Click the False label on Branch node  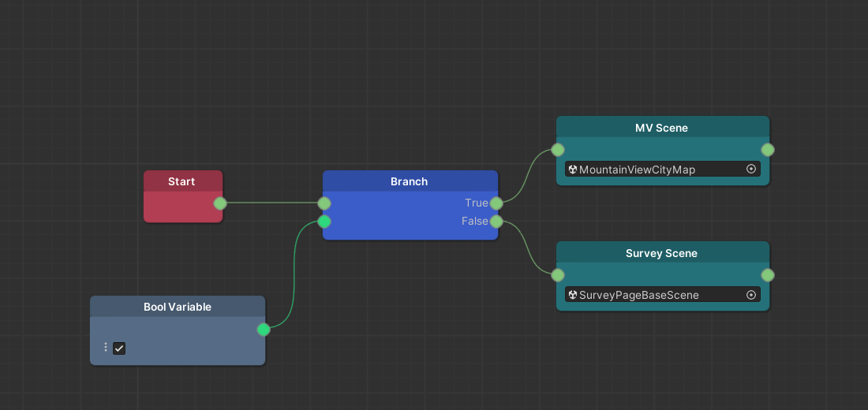475,222
